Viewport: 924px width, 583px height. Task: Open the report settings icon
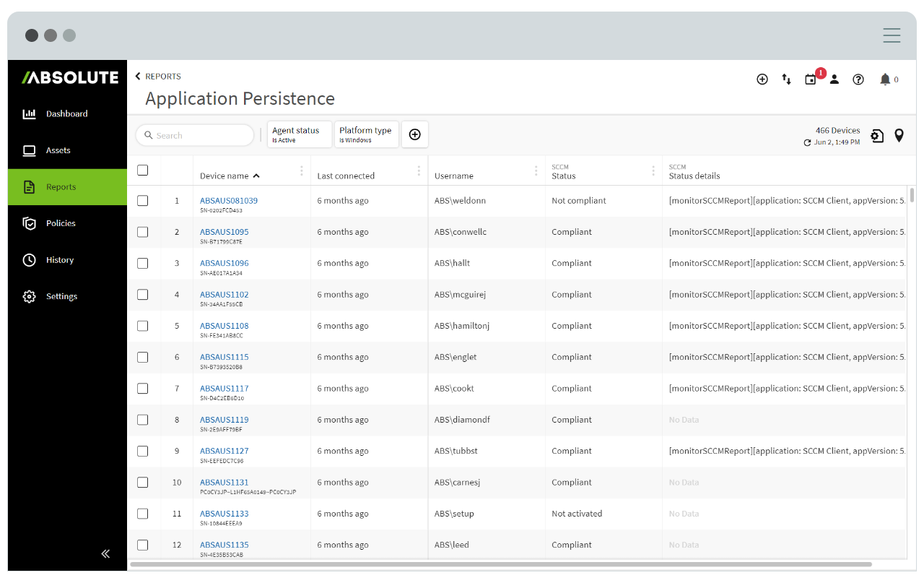click(x=876, y=134)
